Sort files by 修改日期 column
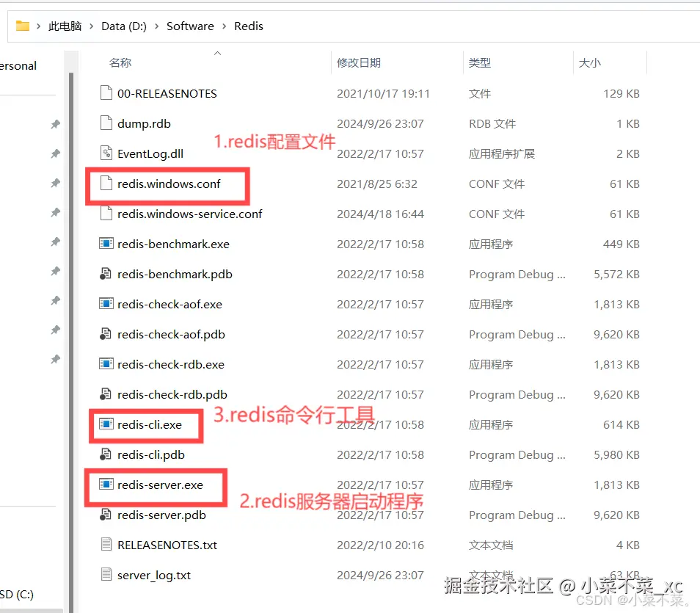 359,62
